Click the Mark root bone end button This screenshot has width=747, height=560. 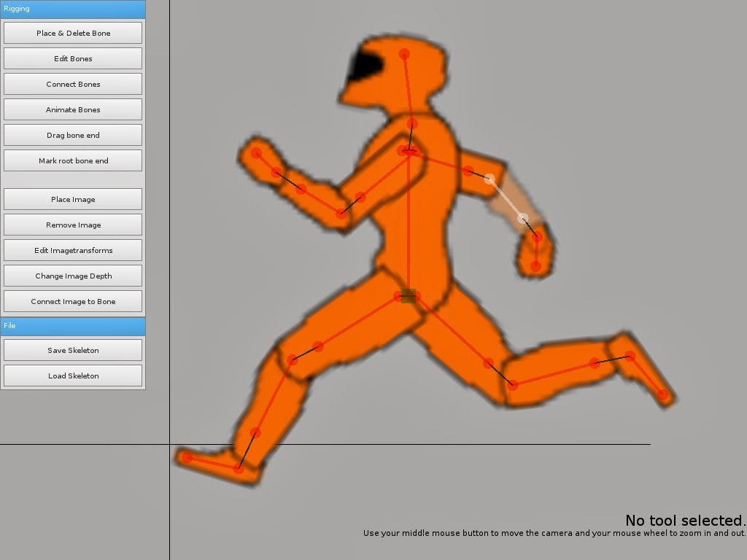click(73, 160)
